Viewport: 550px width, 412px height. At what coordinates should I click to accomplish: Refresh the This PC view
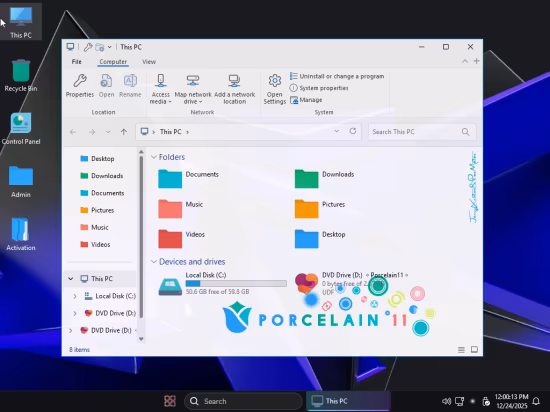coord(353,131)
